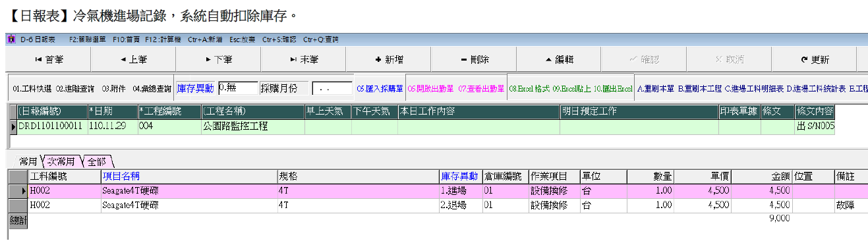Click the 確認 confirm button
The image size is (868, 243).
(x=643, y=59)
